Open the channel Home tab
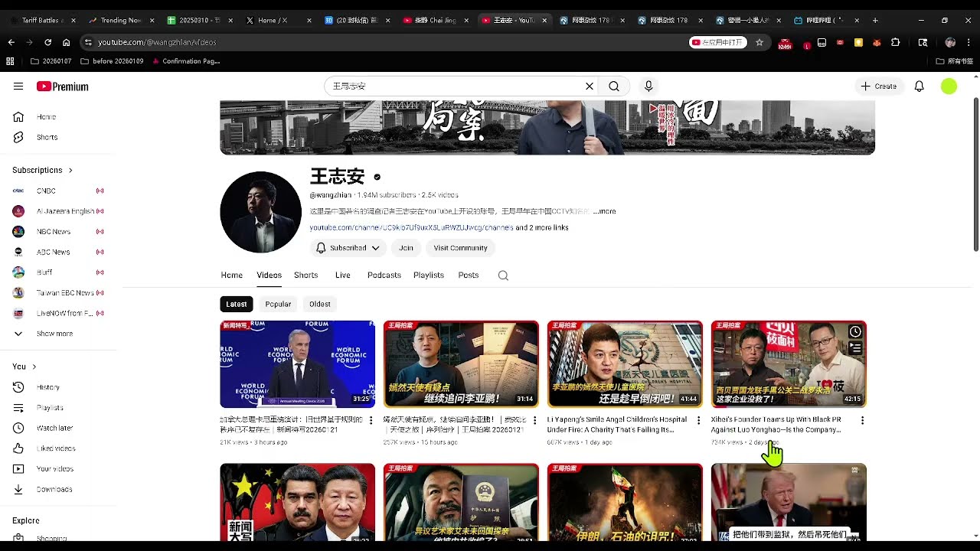The image size is (980, 551). [x=231, y=275]
